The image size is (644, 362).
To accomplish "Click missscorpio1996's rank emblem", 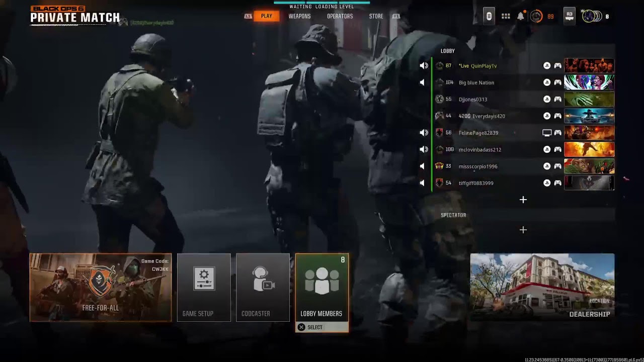I will coord(439,166).
